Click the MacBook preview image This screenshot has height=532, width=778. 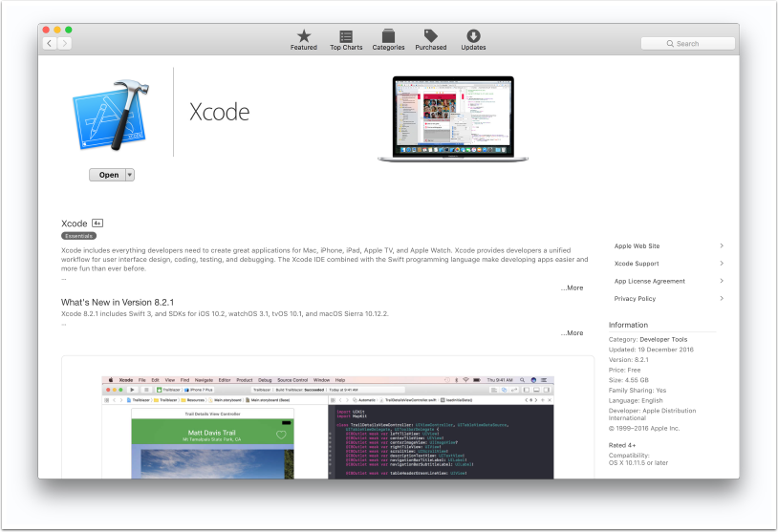pos(453,119)
